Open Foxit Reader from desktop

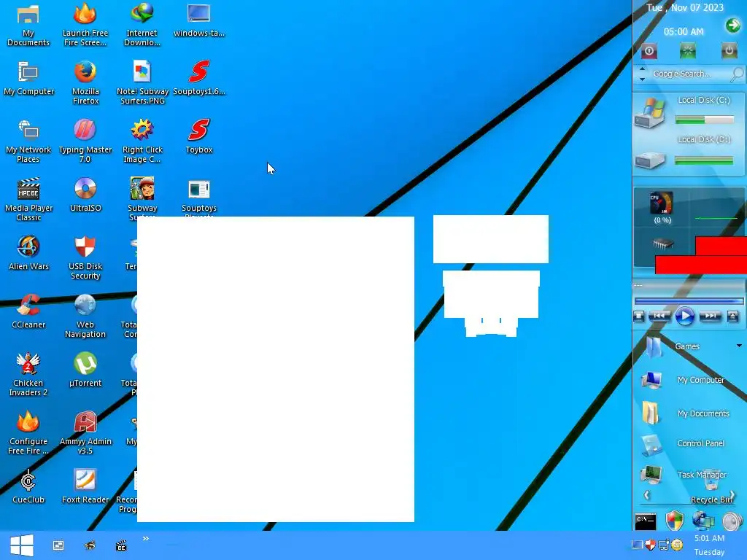tap(85, 487)
